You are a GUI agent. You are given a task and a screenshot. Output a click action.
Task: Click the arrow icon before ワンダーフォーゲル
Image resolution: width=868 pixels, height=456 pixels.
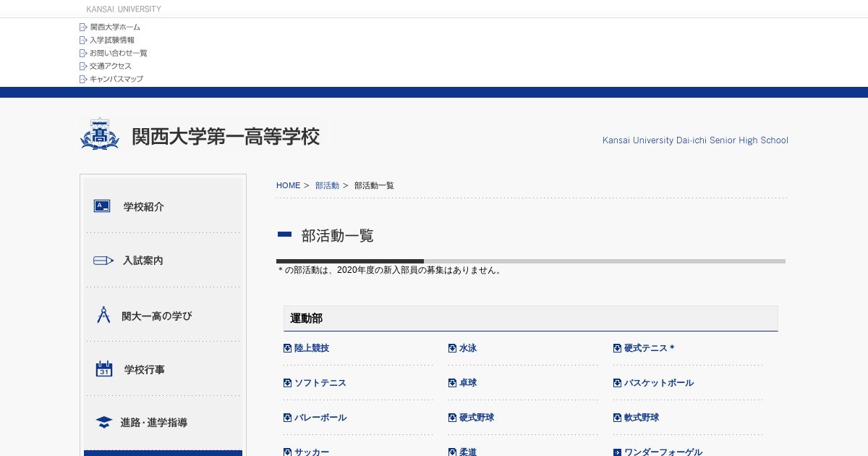[617, 452]
